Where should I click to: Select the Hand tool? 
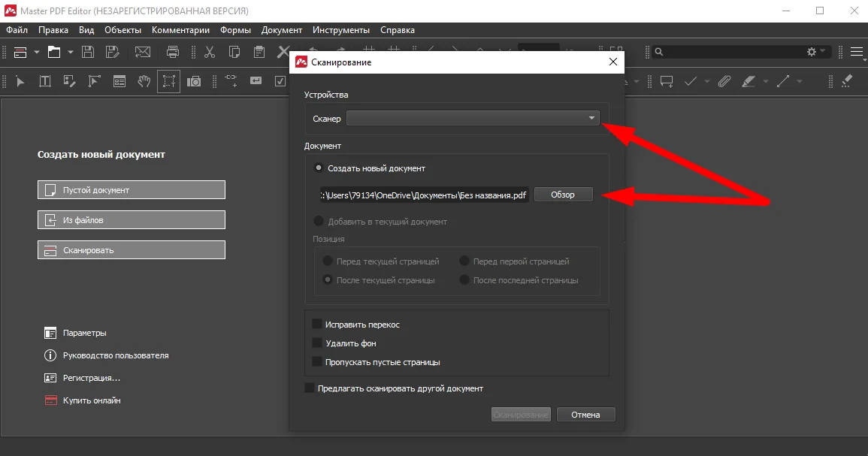(x=144, y=81)
